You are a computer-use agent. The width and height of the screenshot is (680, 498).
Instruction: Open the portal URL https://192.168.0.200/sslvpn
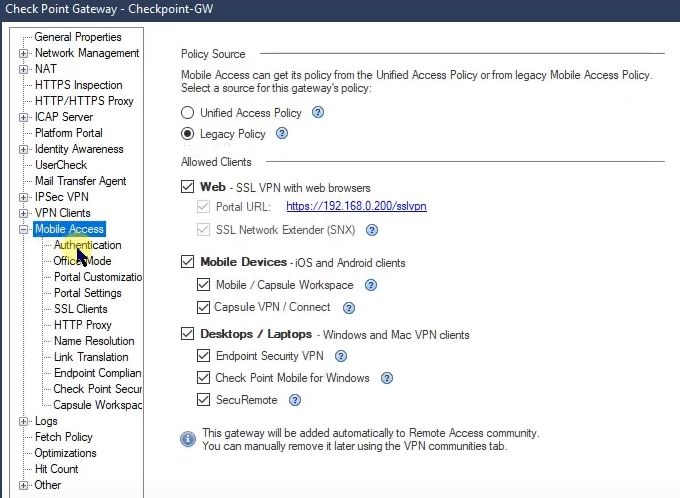pos(356,206)
